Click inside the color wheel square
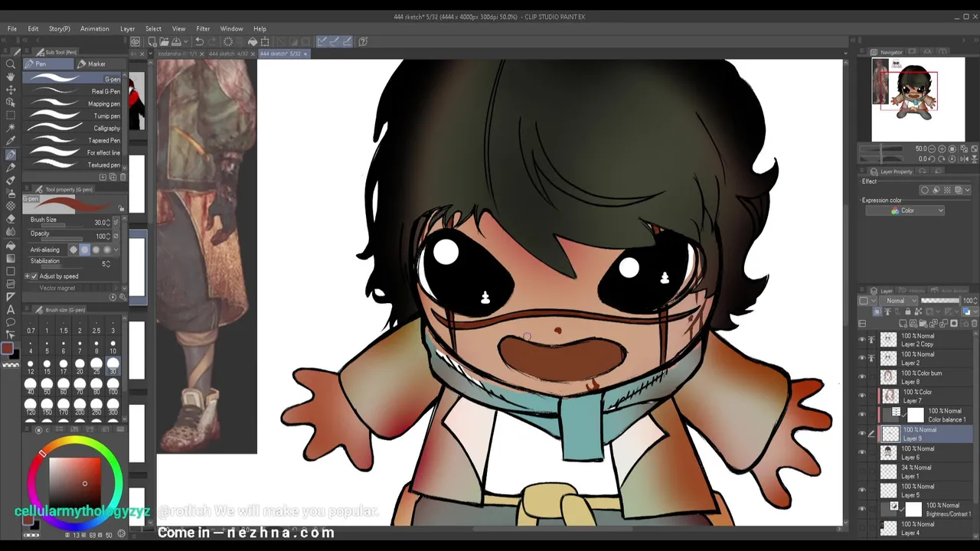Image resolution: width=980 pixels, height=551 pixels. [x=75, y=481]
